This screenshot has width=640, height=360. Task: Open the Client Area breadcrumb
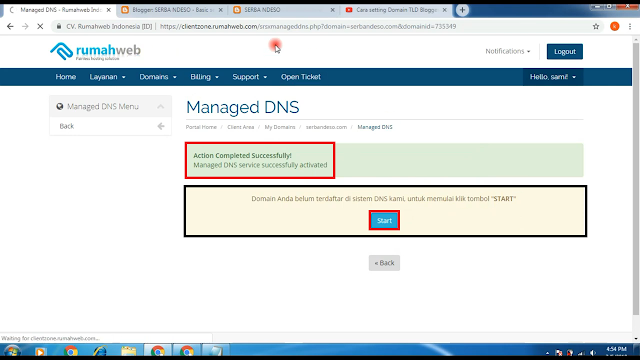pyautogui.click(x=240, y=127)
